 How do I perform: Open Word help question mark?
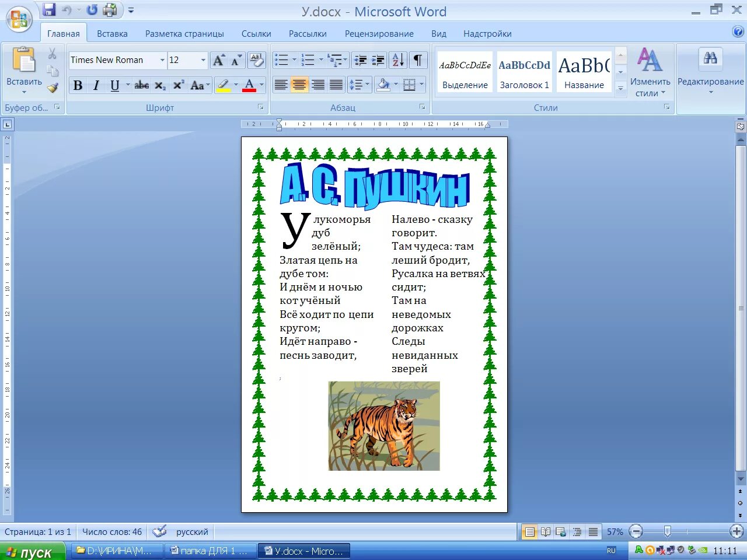click(738, 32)
